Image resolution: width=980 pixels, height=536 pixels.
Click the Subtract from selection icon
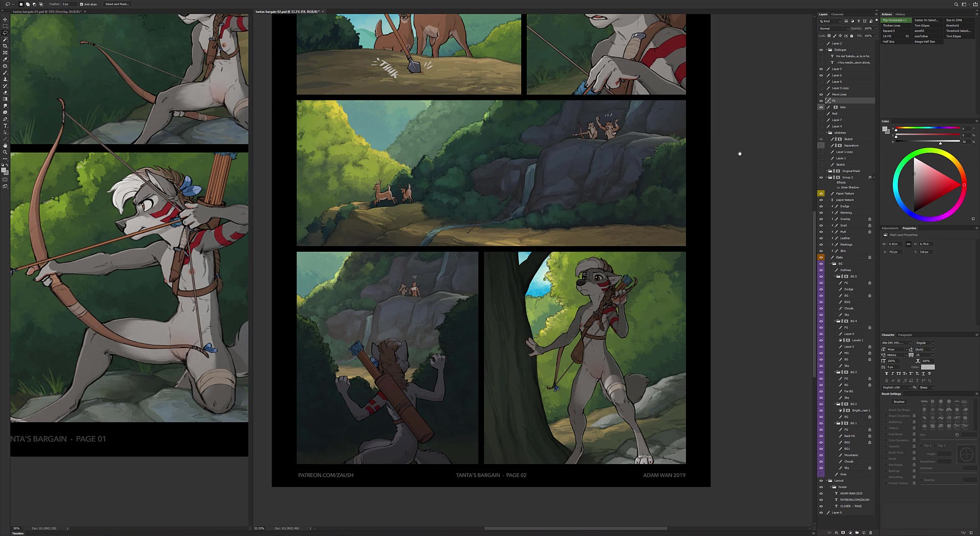tap(34, 4)
